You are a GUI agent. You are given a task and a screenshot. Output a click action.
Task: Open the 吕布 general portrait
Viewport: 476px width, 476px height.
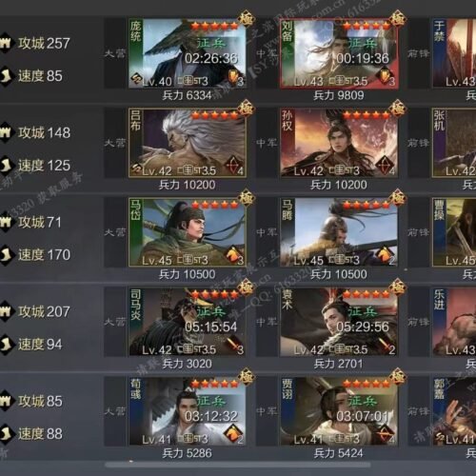(188, 143)
